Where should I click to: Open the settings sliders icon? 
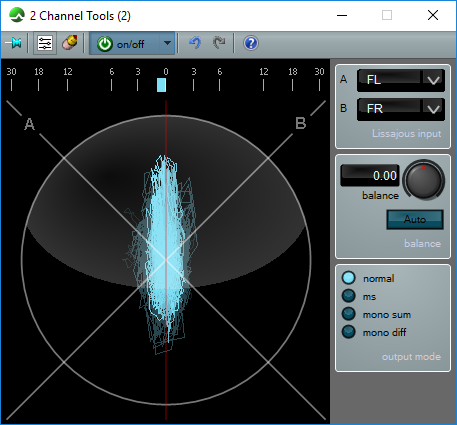pos(45,43)
